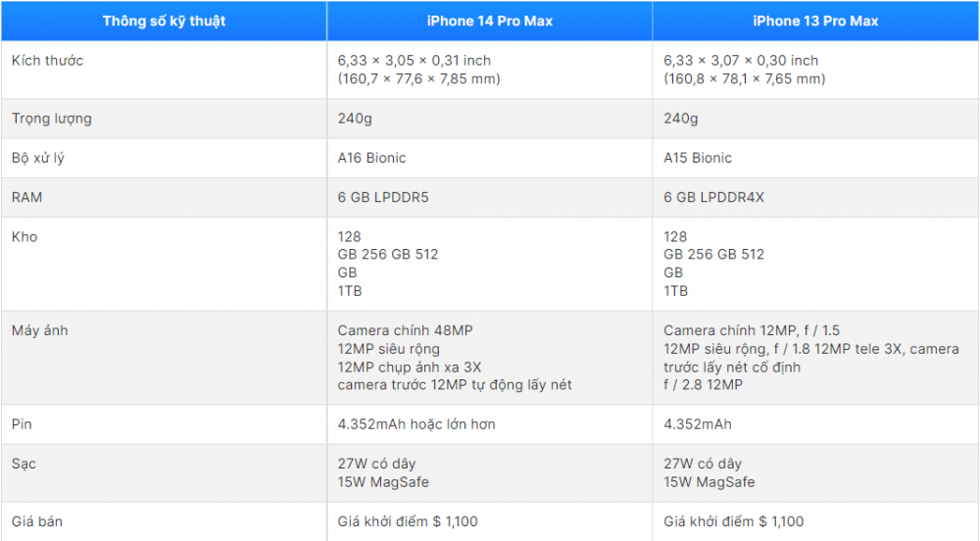Image resolution: width=980 pixels, height=541 pixels.
Task: Select the "6 GB LPDDR5" cell
Action: (383, 197)
